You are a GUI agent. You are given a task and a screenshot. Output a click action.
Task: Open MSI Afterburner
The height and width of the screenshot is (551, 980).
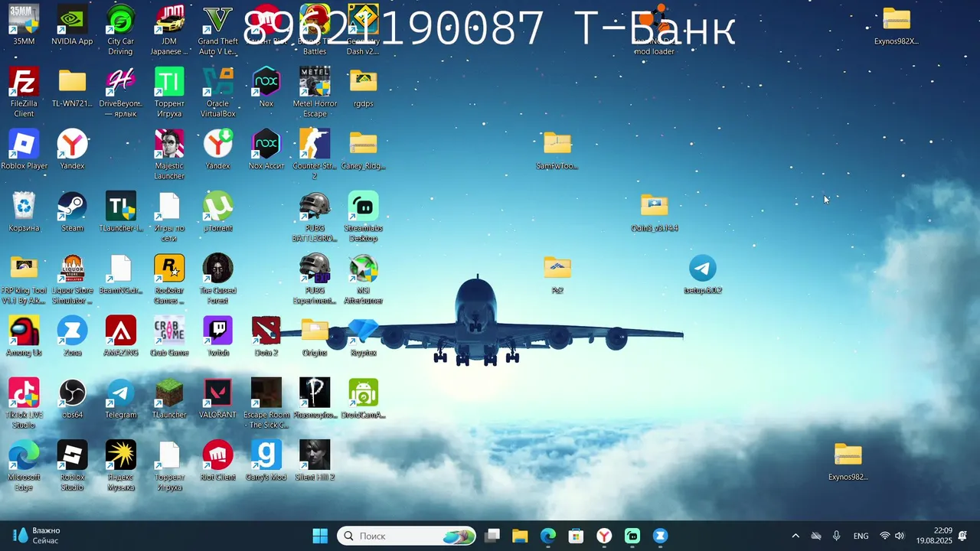click(x=363, y=279)
